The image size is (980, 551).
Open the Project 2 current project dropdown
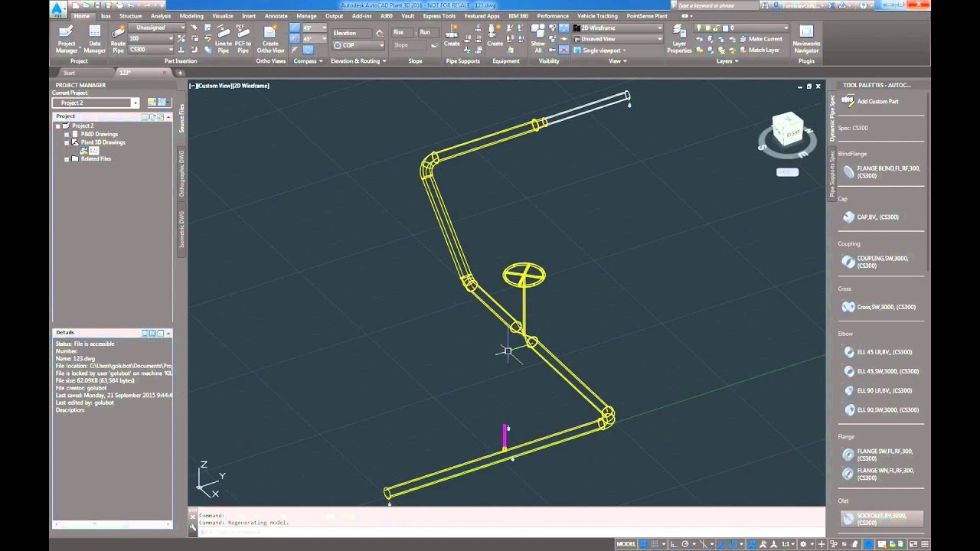click(96, 103)
